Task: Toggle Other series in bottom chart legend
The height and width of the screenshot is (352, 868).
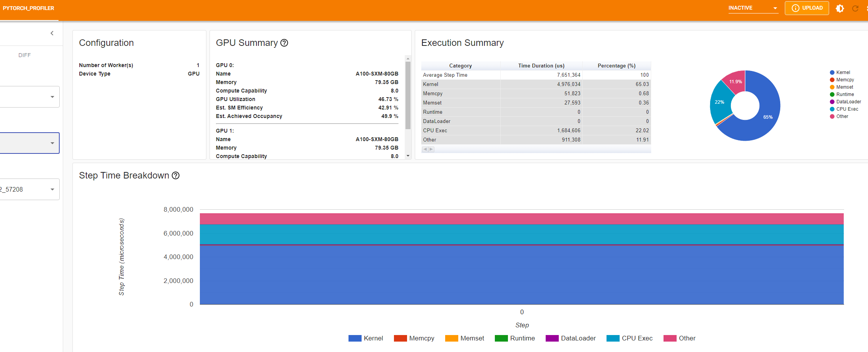Action: pos(679,338)
